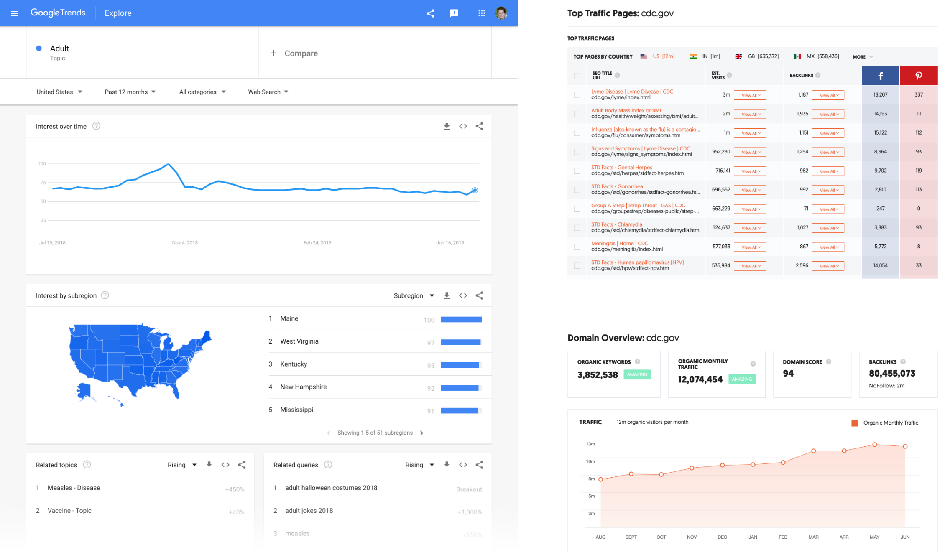Image resolution: width=945 pixels, height=560 pixels.
Task: Check the Influenza row checkbox
Action: click(x=577, y=133)
